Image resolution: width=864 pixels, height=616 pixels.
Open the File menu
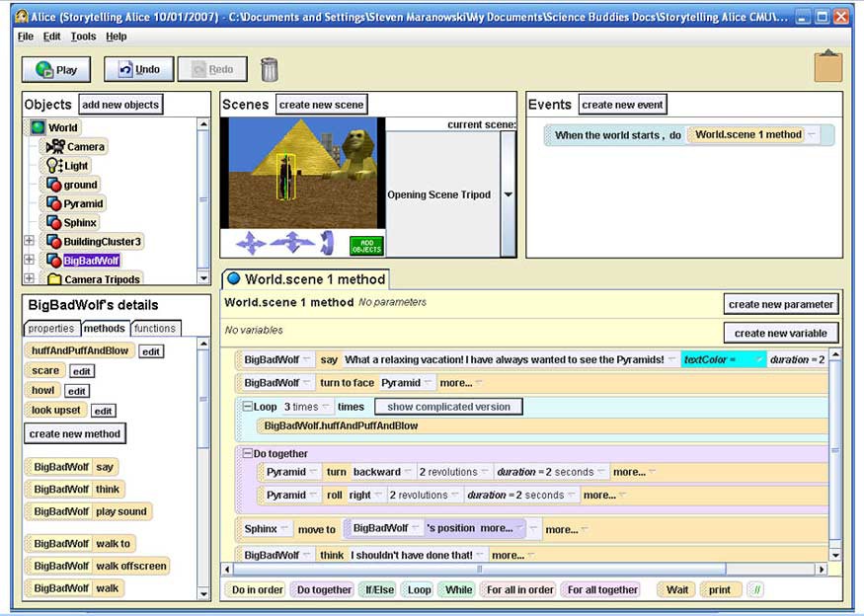click(26, 37)
